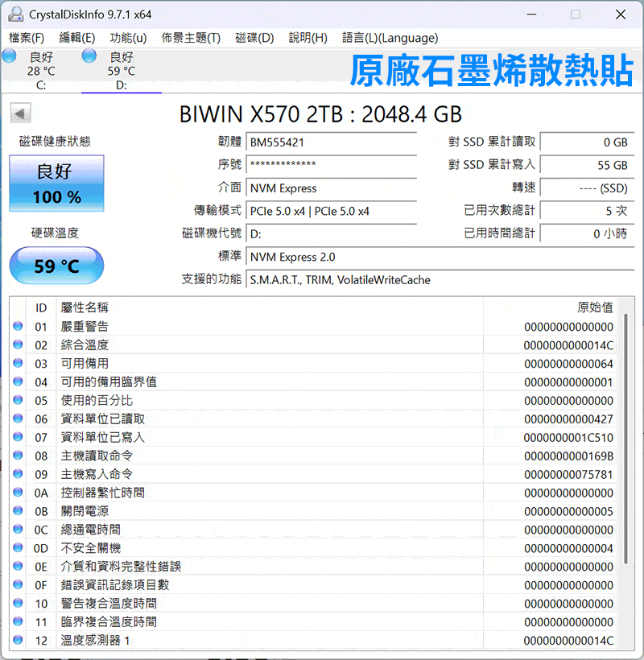Click the status dot for 資料單位已讀取 row
Screen dimensions: 644x660
(18, 419)
